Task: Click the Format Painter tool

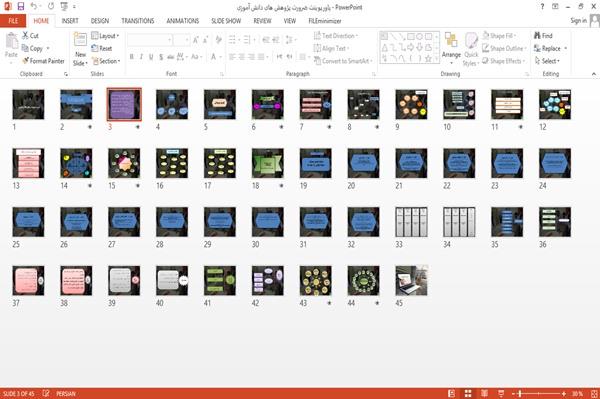Action: (43, 61)
